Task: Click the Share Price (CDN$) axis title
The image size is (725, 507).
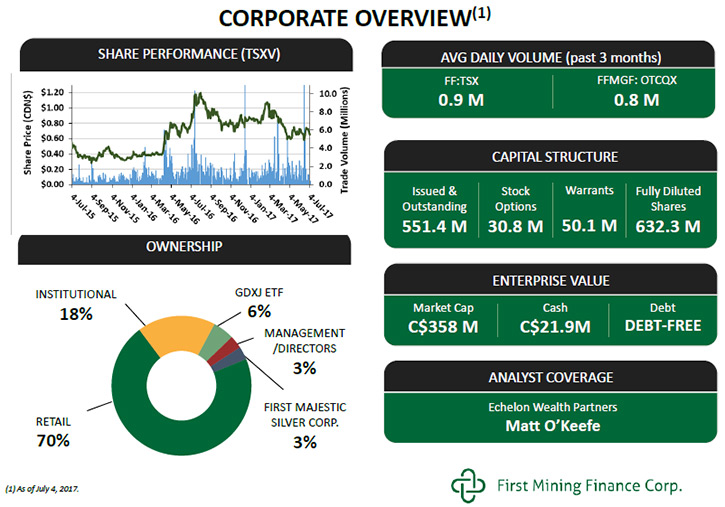Action: coord(28,133)
